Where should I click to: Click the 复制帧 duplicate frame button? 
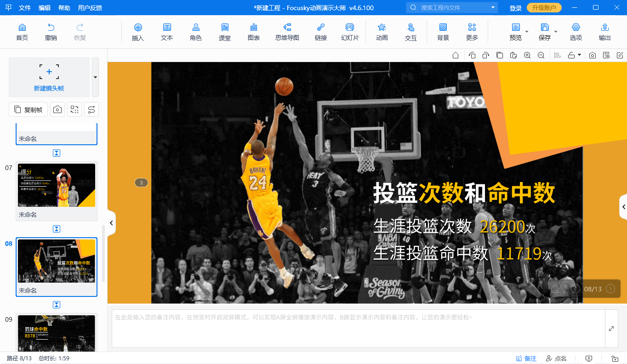click(x=28, y=109)
